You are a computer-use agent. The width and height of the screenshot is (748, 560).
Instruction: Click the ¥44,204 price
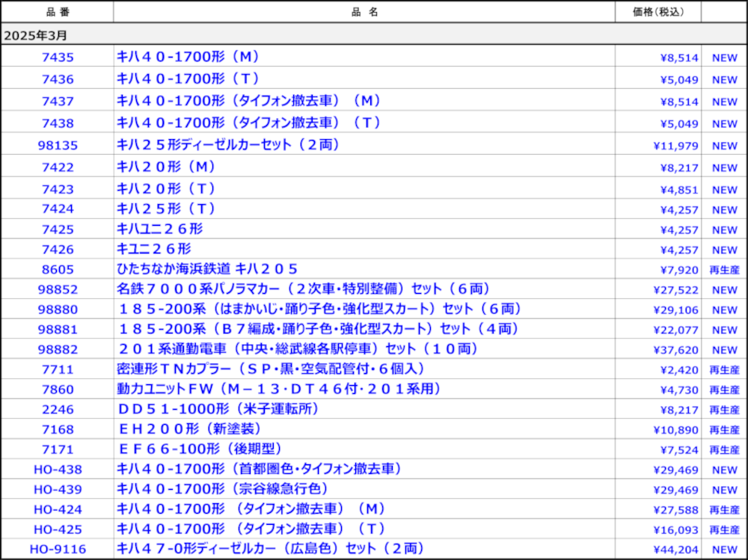[x=675, y=550]
